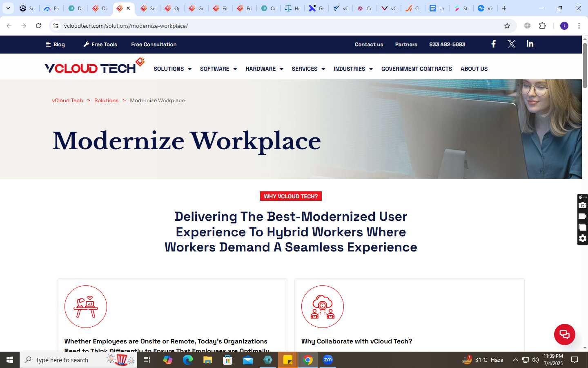Open File Explorer from taskbar
The image size is (588, 368).
[x=207, y=360]
